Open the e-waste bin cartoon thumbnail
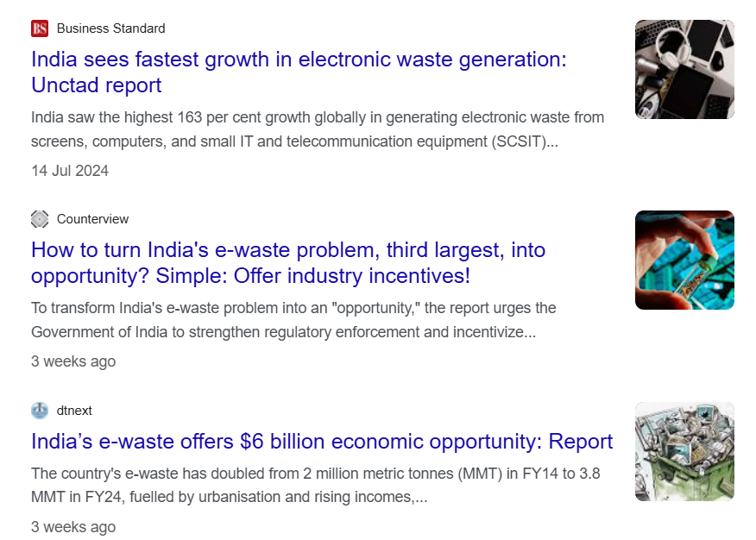 click(684, 451)
